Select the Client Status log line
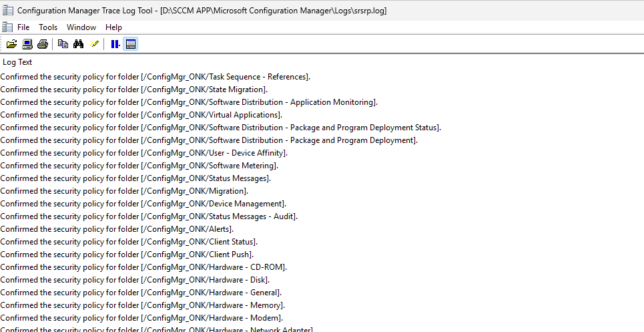The image size is (644, 332). click(x=129, y=242)
